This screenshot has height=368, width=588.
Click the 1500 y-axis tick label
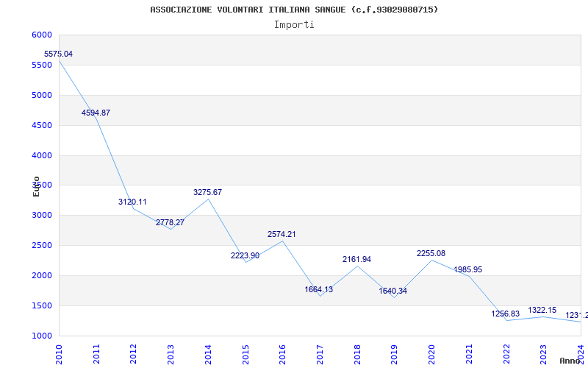coord(41,305)
